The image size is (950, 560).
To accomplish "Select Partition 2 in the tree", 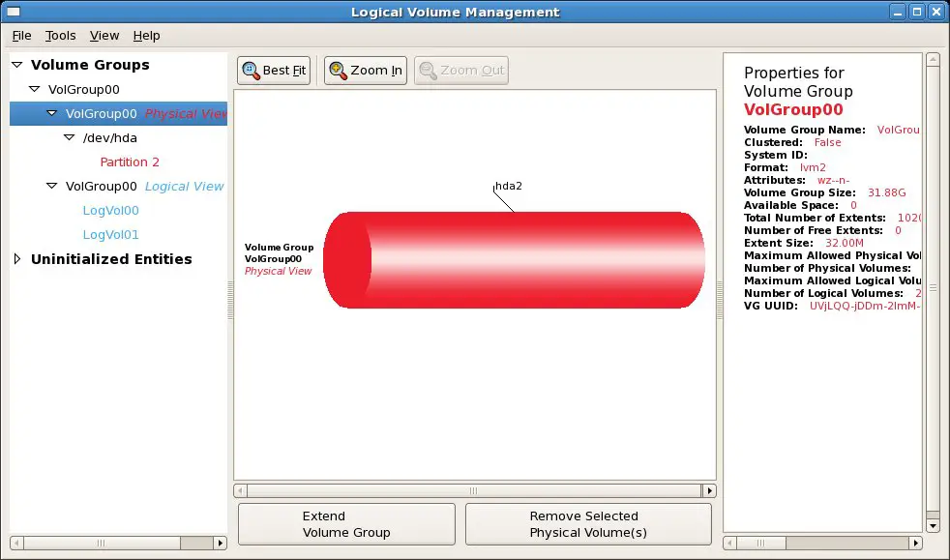I will click(x=130, y=162).
